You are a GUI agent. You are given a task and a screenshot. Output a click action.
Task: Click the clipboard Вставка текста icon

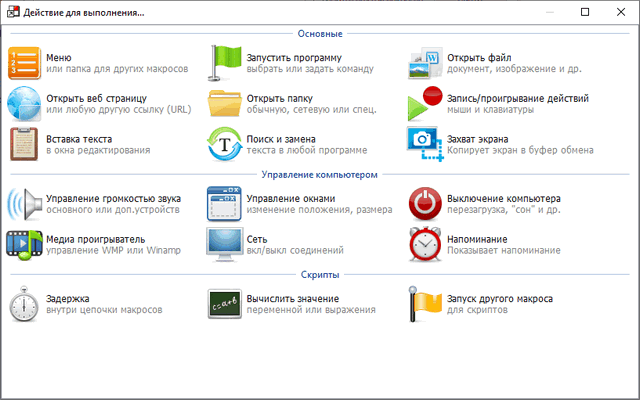click(x=24, y=144)
